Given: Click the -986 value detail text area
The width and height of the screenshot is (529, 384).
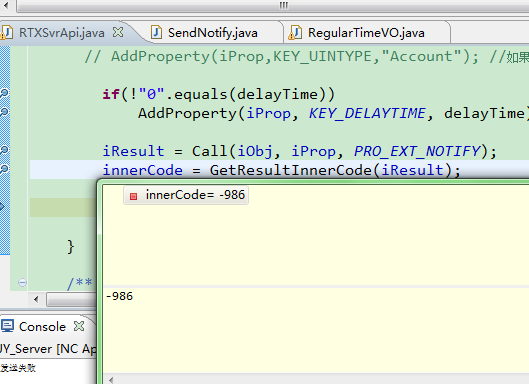Looking at the screenshot, I should pos(316,330).
